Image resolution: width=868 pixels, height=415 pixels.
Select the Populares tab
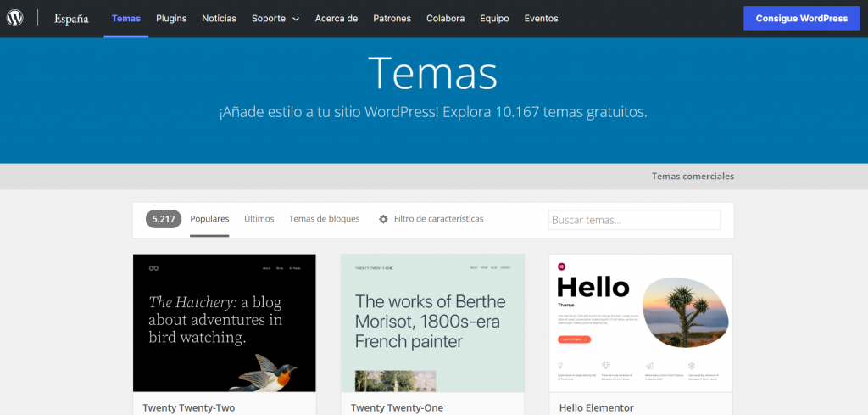209,219
